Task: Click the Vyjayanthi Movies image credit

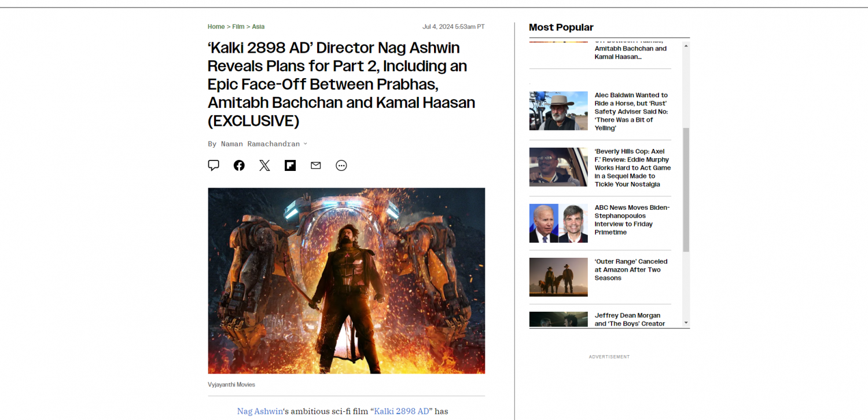Action: click(231, 385)
